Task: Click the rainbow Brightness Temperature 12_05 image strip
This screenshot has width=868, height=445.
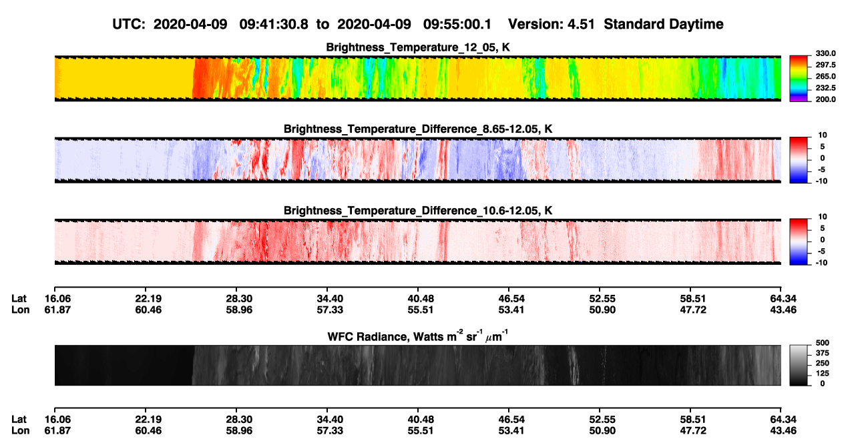Action: coord(418,78)
